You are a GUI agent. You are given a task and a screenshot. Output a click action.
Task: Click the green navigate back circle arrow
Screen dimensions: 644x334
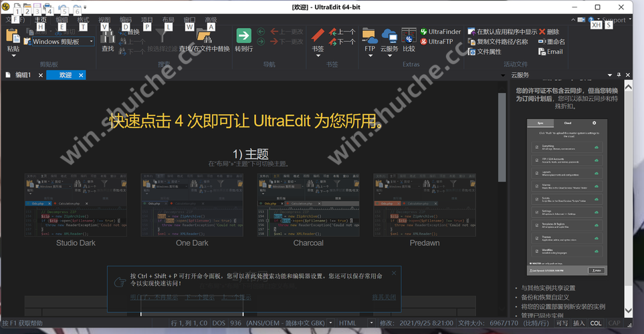[x=261, y=31]
